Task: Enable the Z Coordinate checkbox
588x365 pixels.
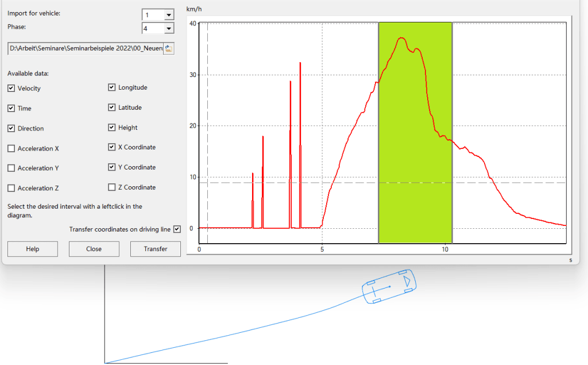Action: click(x=112, y=187)
